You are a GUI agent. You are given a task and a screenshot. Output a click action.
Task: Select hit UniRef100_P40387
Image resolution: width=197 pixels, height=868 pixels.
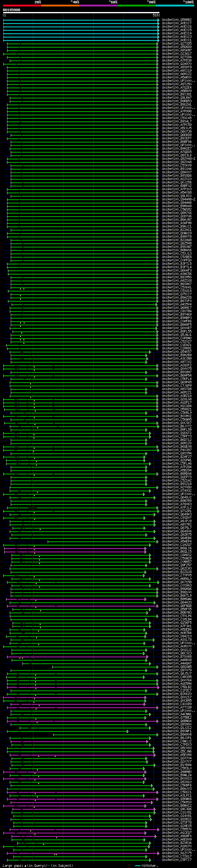click(177, 450)
